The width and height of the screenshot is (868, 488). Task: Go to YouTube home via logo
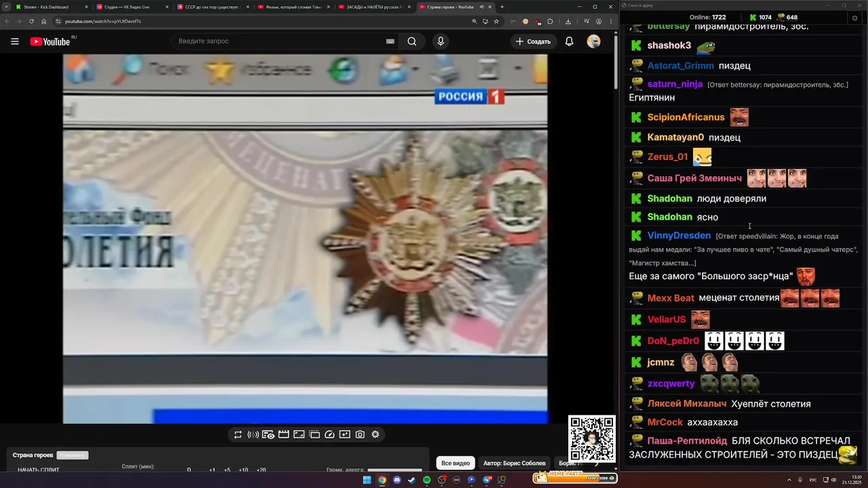tap(50, 41)
